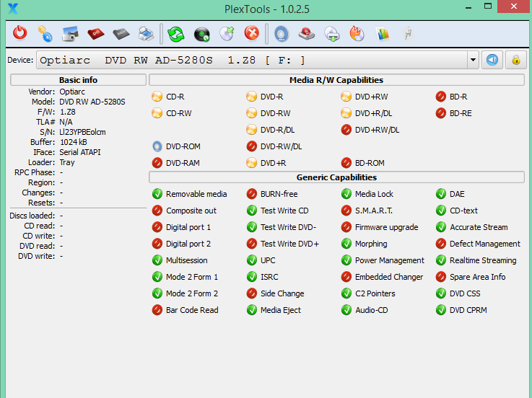Click the DVD+R/DL label

click(373, 113)
